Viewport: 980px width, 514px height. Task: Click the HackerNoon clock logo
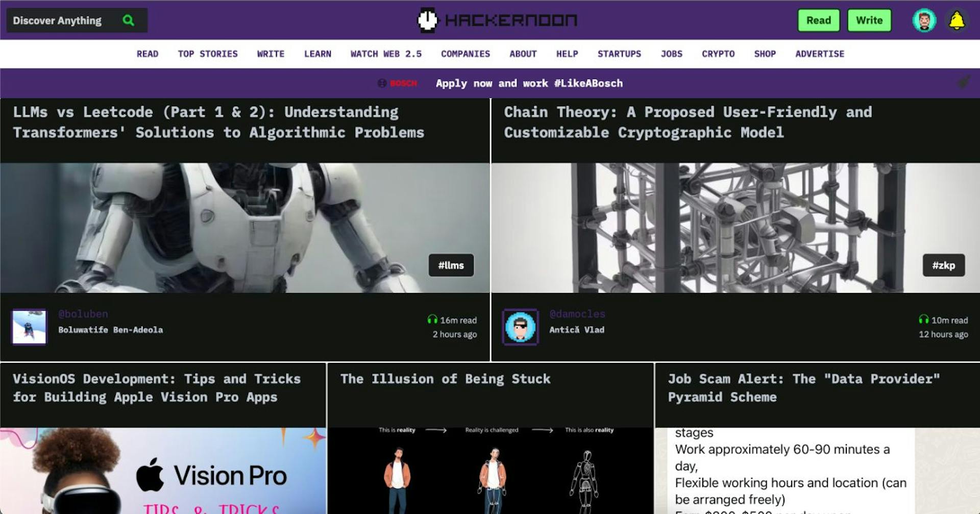[427, 20]
